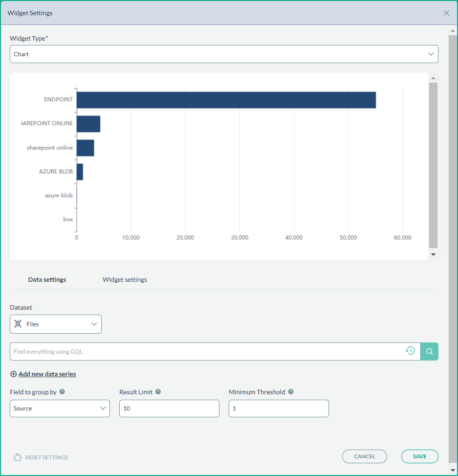Click the plus icon for new data series
This screenshot has height=476, width=458.
[13, 374]
